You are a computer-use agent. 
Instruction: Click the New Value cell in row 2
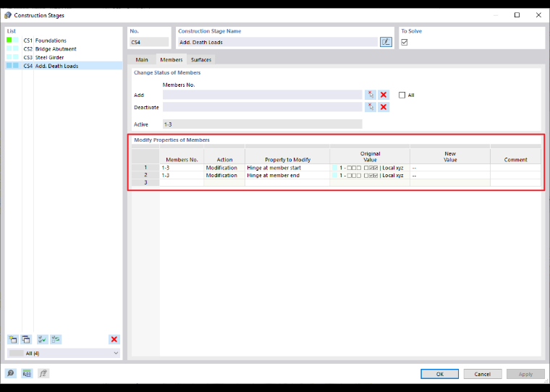450,175
